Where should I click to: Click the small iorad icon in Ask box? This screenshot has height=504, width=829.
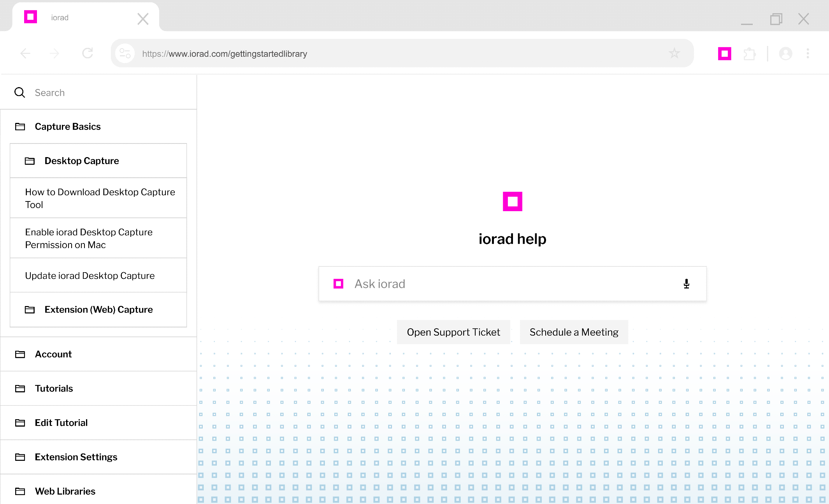[339, 284]
